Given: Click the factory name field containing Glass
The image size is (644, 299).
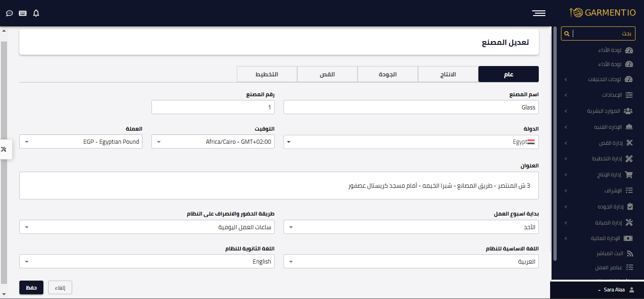Looking at the screenshot, I should (411, 107).
